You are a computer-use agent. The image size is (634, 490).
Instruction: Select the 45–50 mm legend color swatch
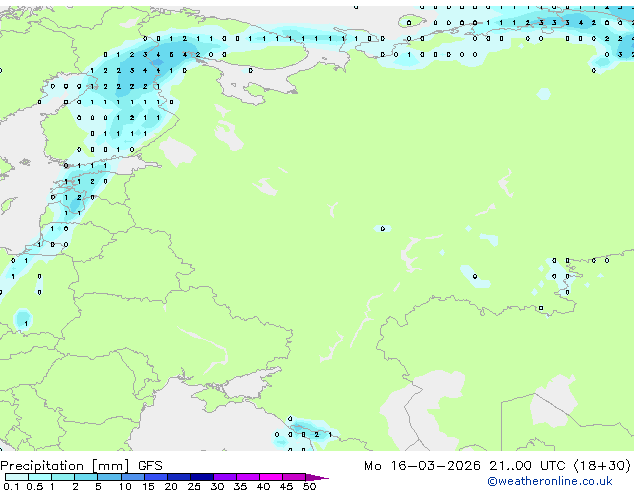(294, 477)
